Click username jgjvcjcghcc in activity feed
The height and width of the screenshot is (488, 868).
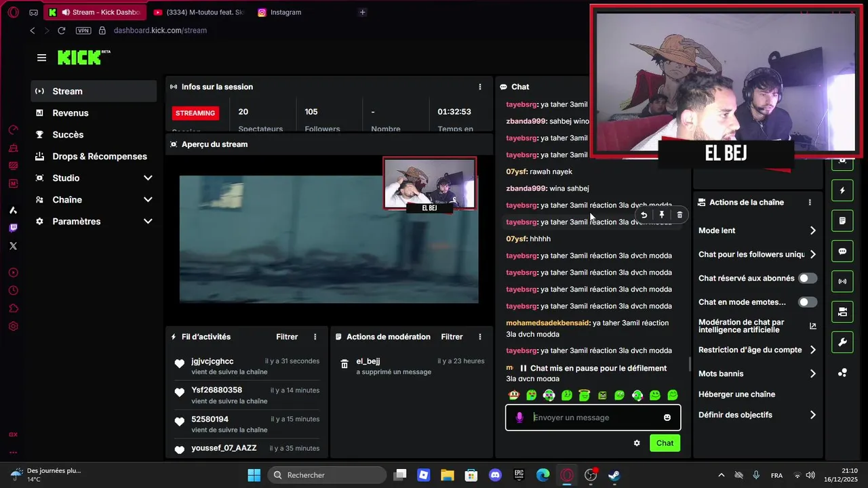pyautogui.click(x=212, y=361)
